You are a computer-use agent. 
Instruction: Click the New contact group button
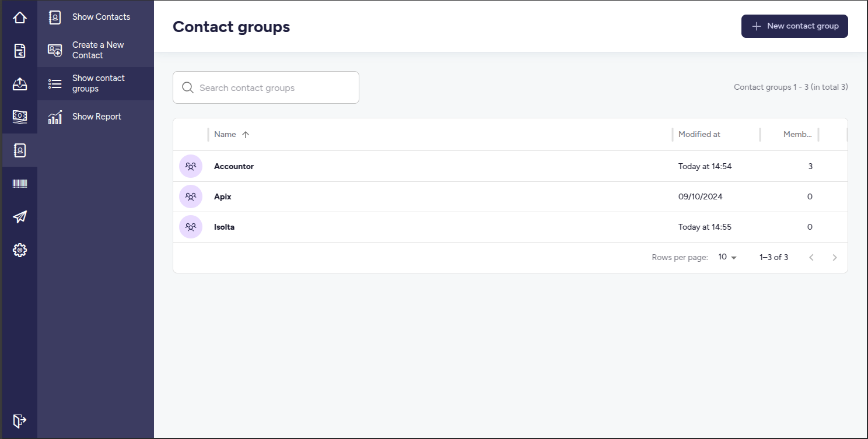point(794,26)
